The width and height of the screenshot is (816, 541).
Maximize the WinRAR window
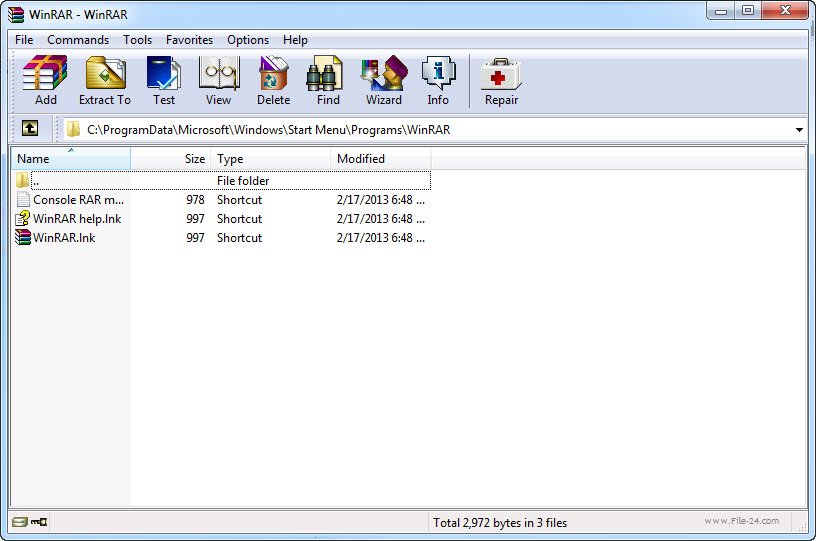click(748, 10)
